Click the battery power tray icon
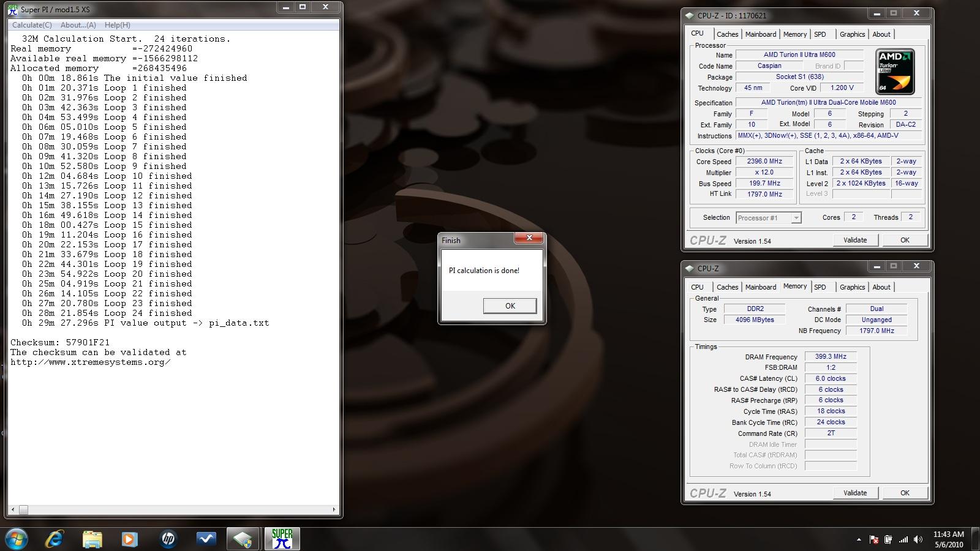The height and width of the screenshot is (551, 980). click(x=888, y=539)
